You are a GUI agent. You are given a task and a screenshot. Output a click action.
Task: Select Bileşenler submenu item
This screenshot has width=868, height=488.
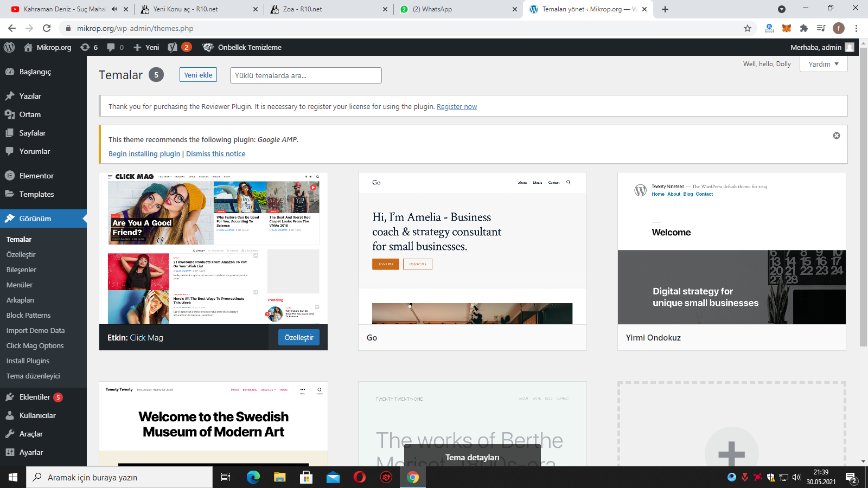tap(22, 269)
